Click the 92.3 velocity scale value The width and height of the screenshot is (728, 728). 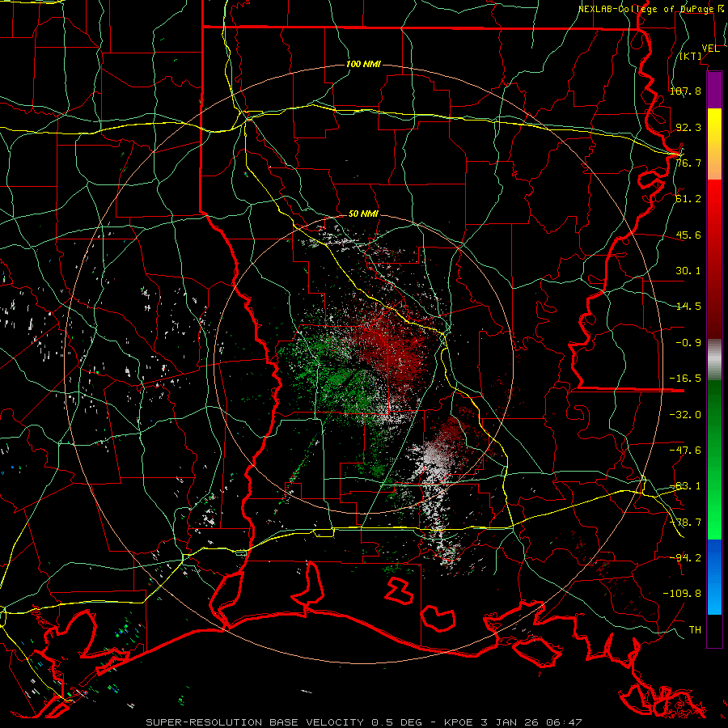click(x=688, y=127)
